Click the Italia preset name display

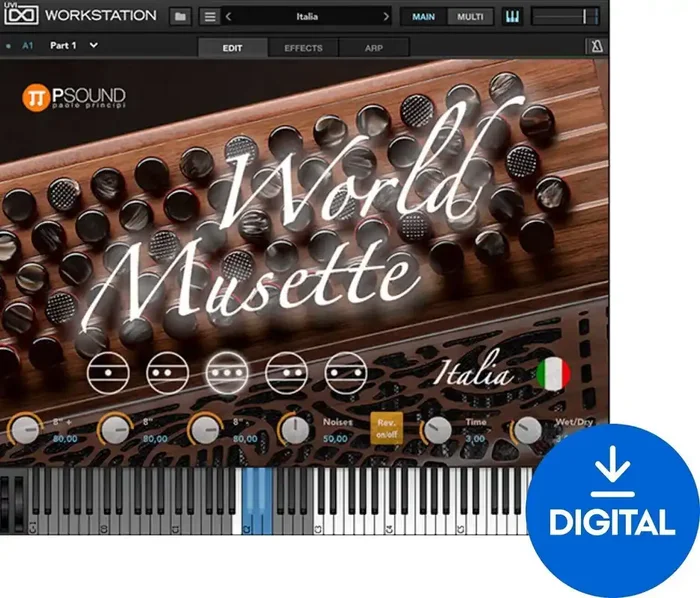tap(307, 17)
